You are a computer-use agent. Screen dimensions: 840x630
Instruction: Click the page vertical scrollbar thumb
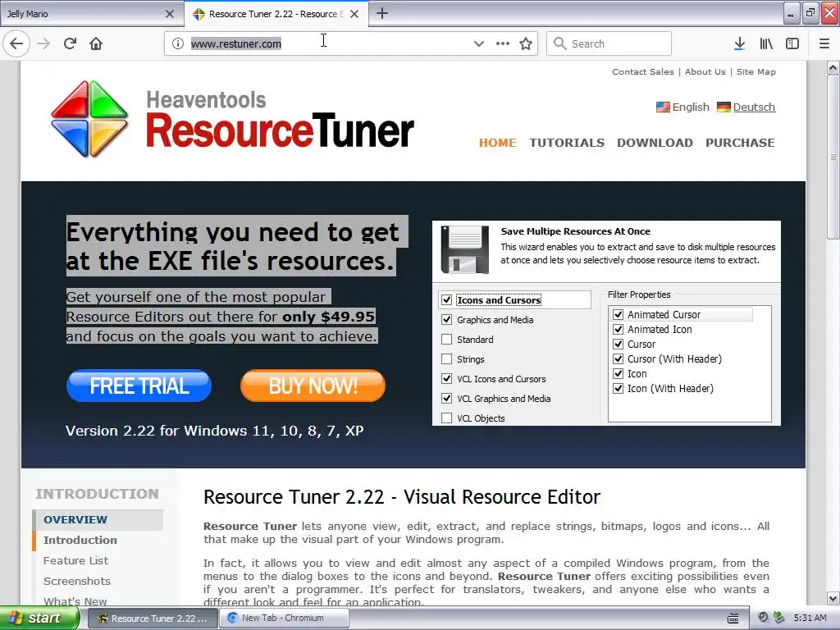click(x=833, y=157)
